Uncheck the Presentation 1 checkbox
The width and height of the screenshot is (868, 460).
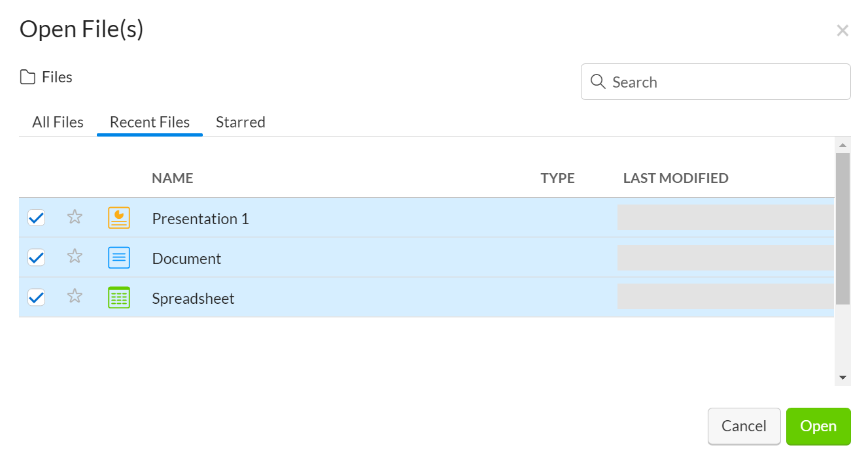tap(37, 218)
